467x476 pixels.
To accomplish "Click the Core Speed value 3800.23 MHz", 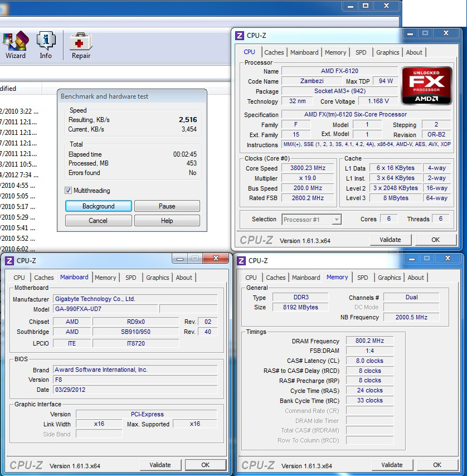I will click(308, 168).
